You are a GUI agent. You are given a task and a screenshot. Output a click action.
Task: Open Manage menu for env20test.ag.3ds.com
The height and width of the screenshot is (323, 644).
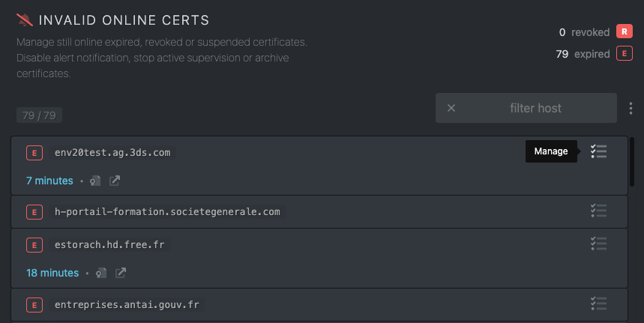coord(598,151)
